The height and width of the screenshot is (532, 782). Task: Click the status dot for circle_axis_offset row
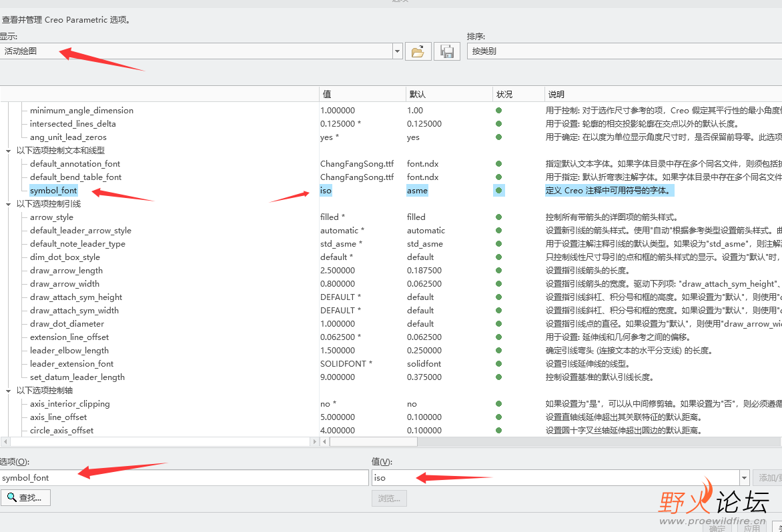pyautogui.click(x=498, y=431)
